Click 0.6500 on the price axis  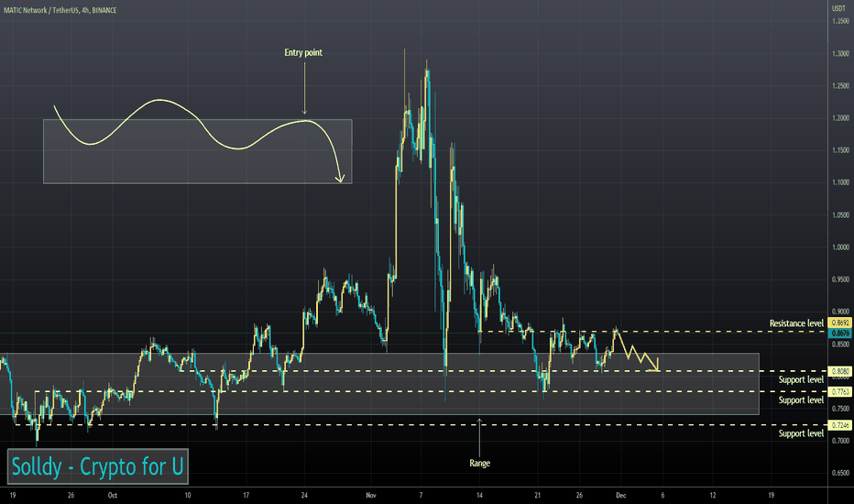click(840, 474)
